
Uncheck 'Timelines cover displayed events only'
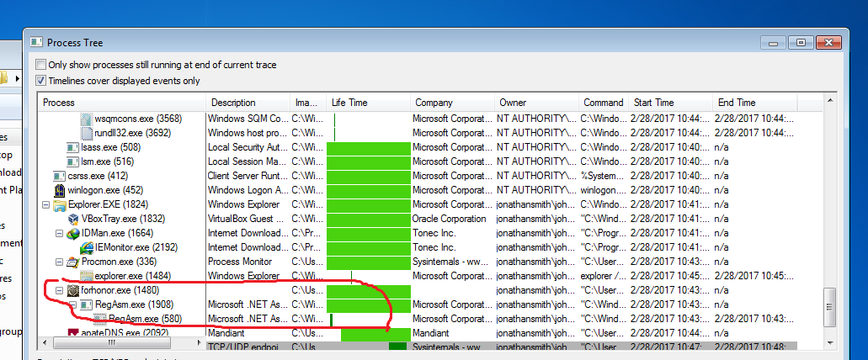click(x=41, y=81)
